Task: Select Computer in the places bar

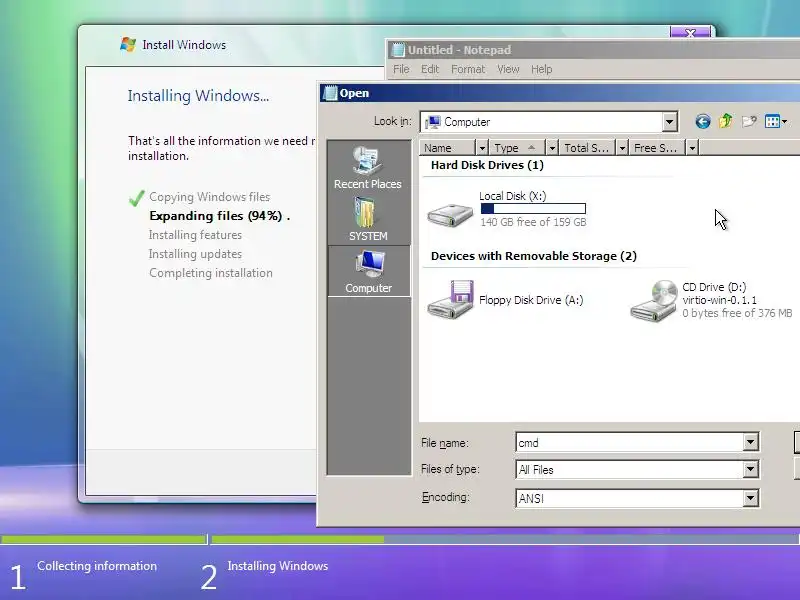Action: pyautogui.click(x=368, y=271)
